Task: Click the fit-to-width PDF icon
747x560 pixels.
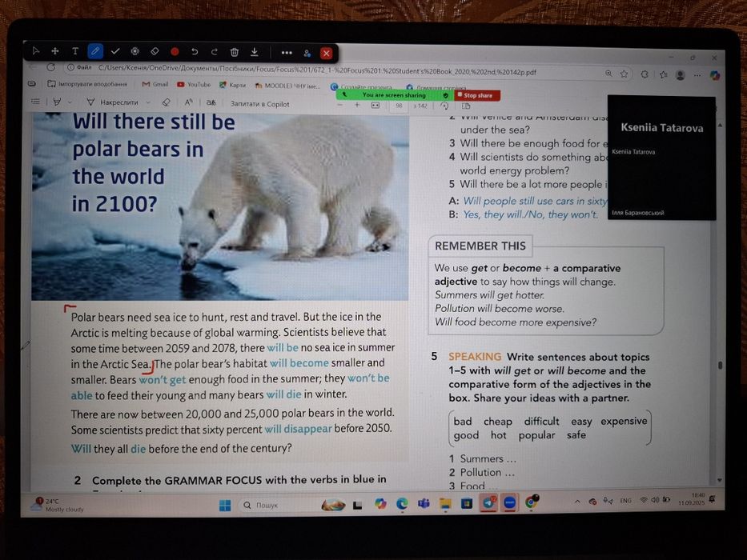Action: 376,106
